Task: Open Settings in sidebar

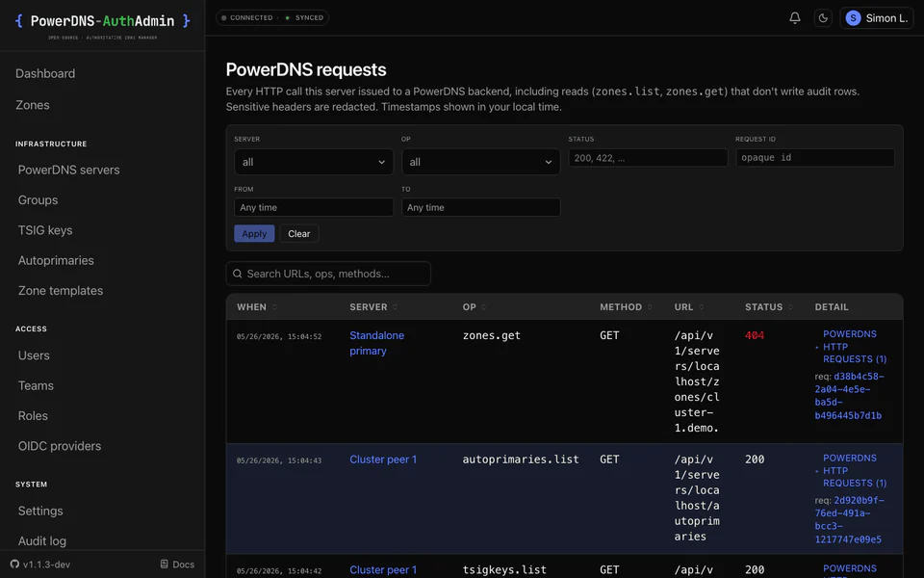Action: point(40,511)
